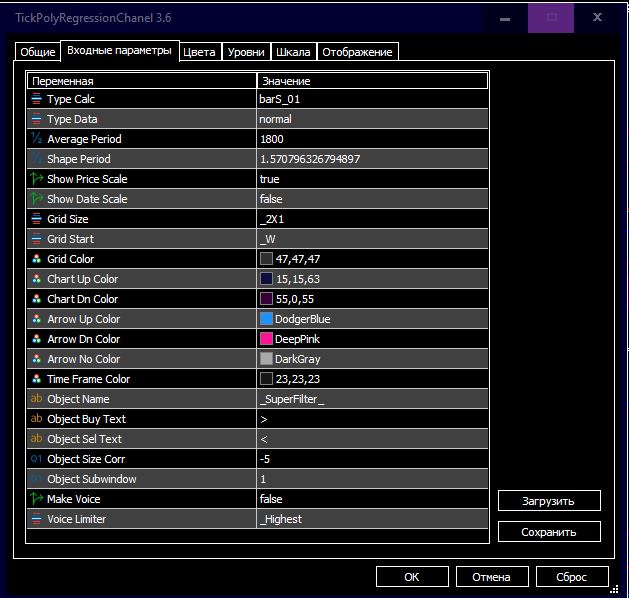Click the color icon beside Time Frame Color

(x=37, y=379)
